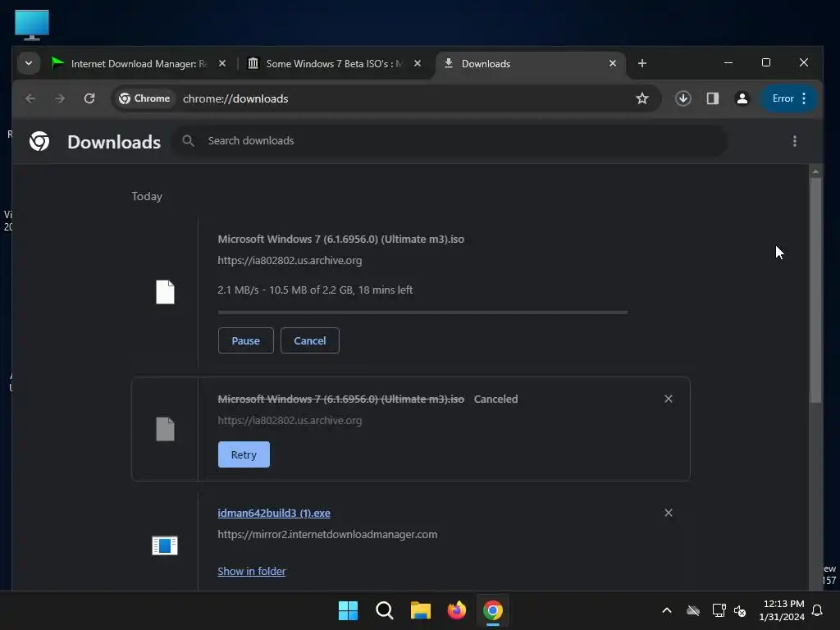Click the search magnifier icon in downloads

click(x=188, y=141)
